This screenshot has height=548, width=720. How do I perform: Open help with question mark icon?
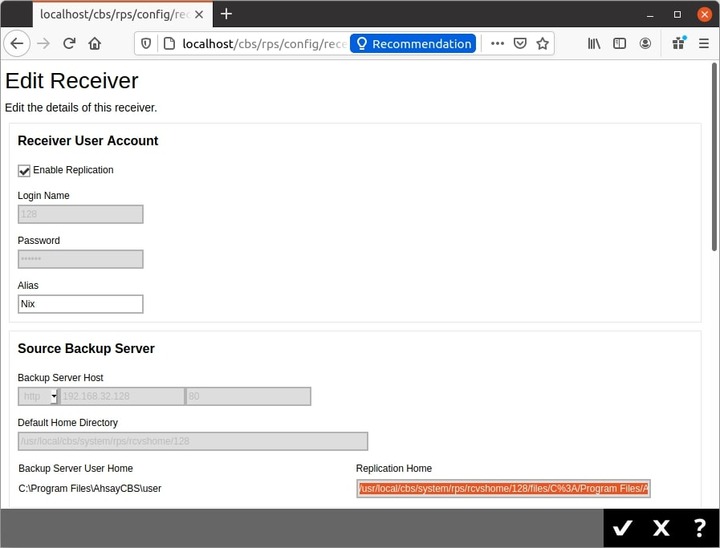tap(699, 528)
